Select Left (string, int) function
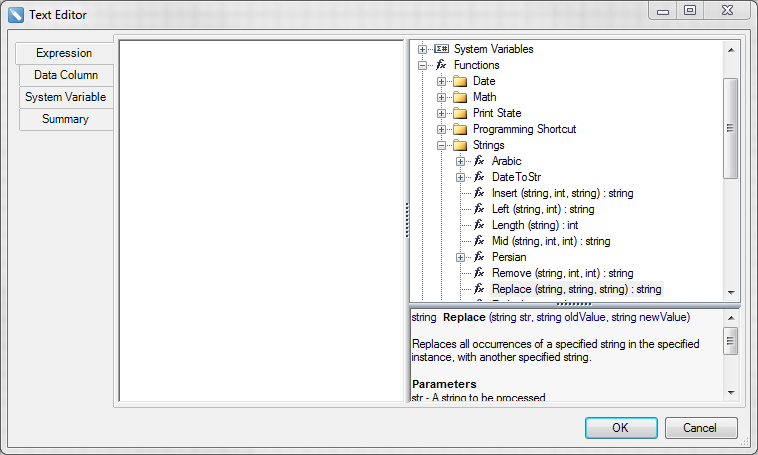758x455 pixels. click(x=543, y=209)
